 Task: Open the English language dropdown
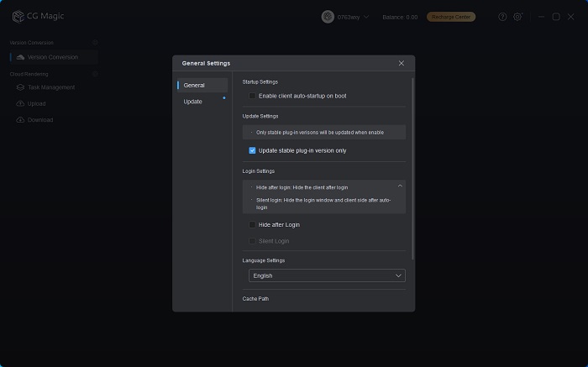tap(327, 275)
